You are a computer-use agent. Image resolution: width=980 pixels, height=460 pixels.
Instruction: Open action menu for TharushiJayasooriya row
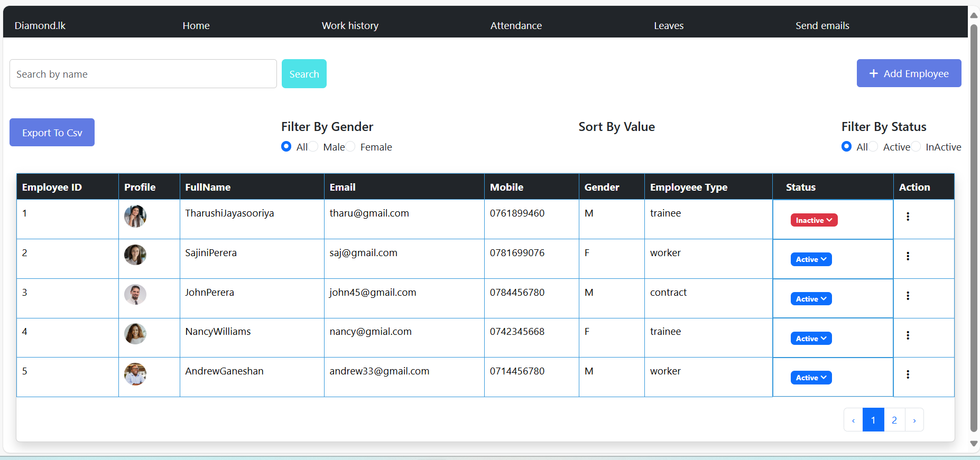(x=908, y=217)
